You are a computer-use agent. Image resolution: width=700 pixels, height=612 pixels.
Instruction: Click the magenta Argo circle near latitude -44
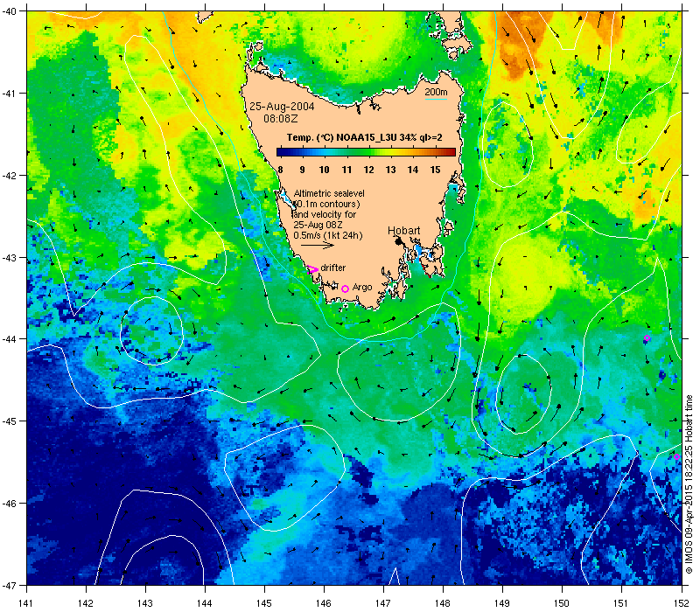tap(647, 338)
